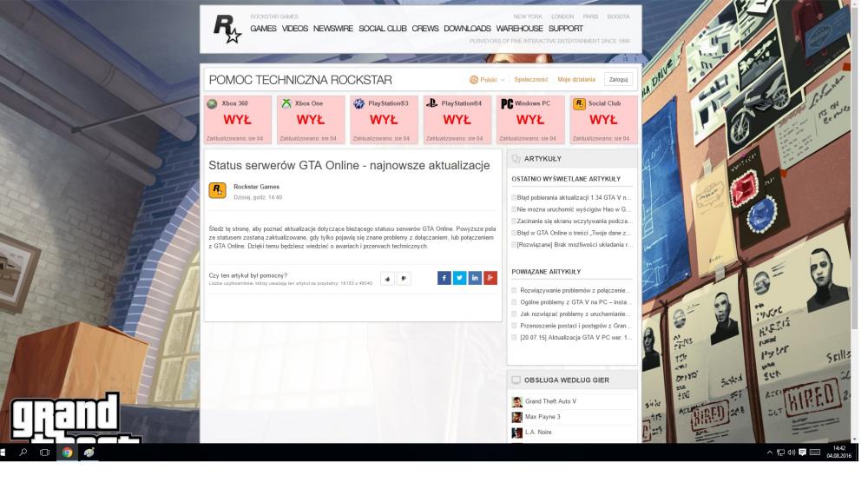
Task: Open the Action Center notifications icon
Action: coord(802,453)
